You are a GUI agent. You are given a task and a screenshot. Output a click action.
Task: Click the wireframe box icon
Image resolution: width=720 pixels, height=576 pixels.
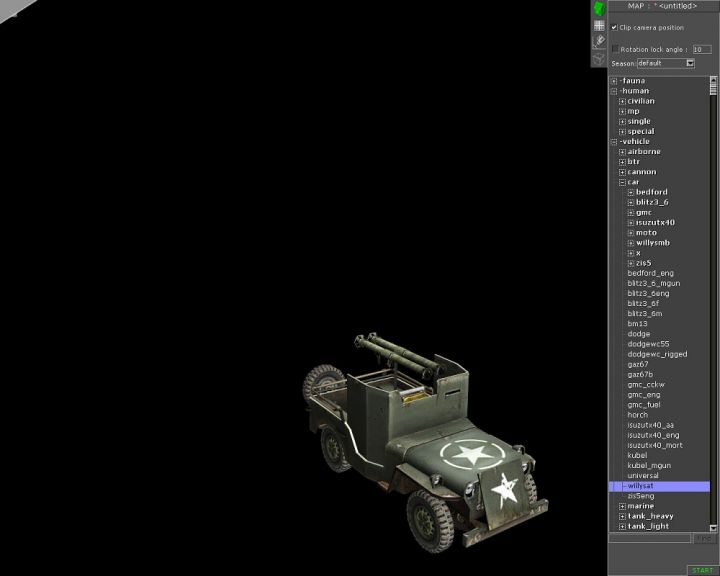tap(599, 58)
